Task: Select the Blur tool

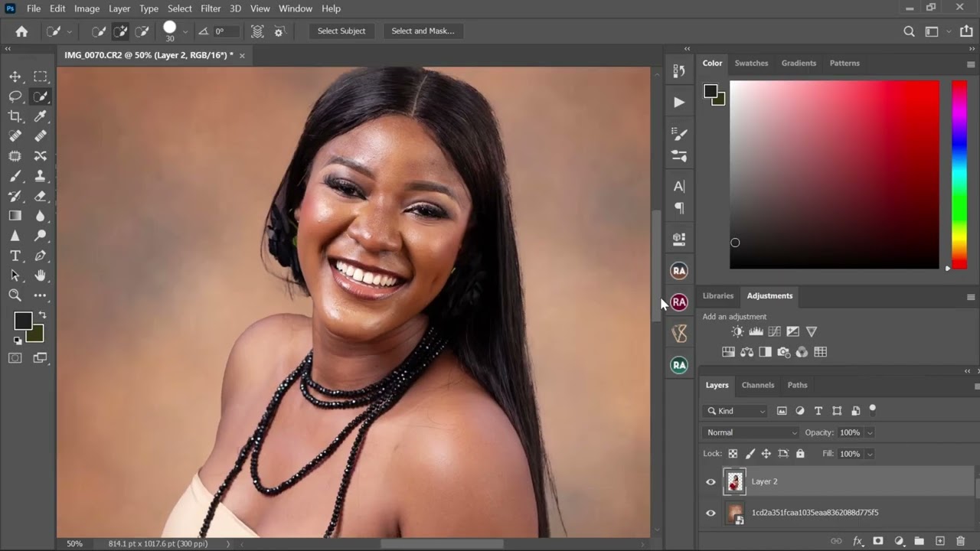Action: tap(41, 216)
